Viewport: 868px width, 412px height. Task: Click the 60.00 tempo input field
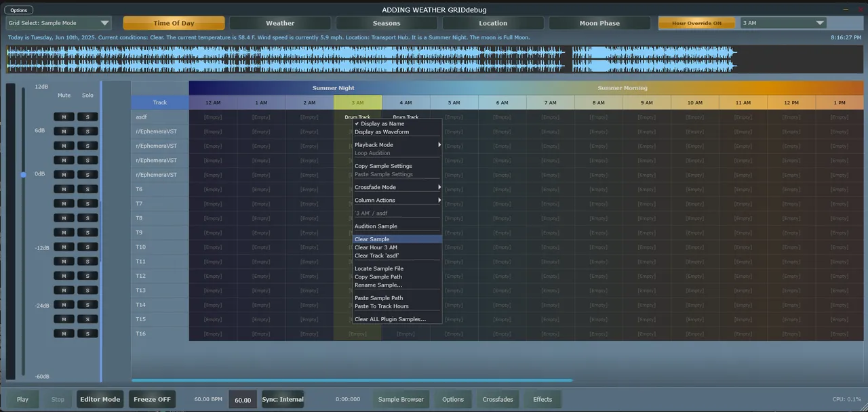click(x=243, y=400)
